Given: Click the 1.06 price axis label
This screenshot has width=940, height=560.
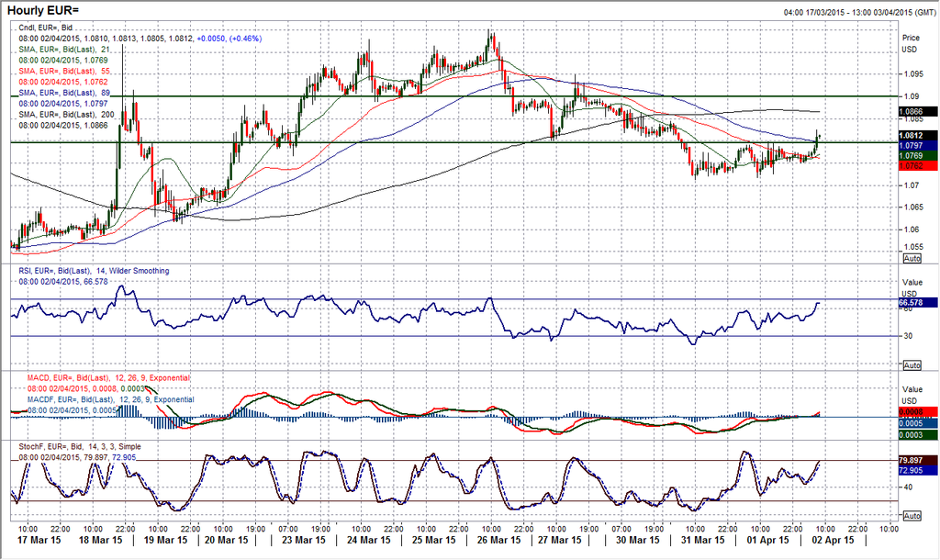Looking at the screenshot, I should (912, 230).
